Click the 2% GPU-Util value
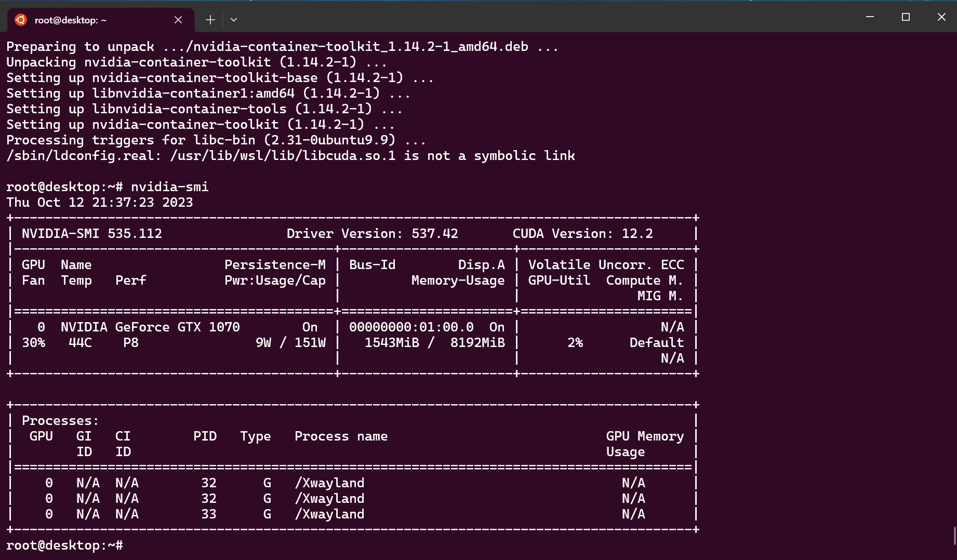The width and height of the screenshot is (957, 560). [575, 342]
